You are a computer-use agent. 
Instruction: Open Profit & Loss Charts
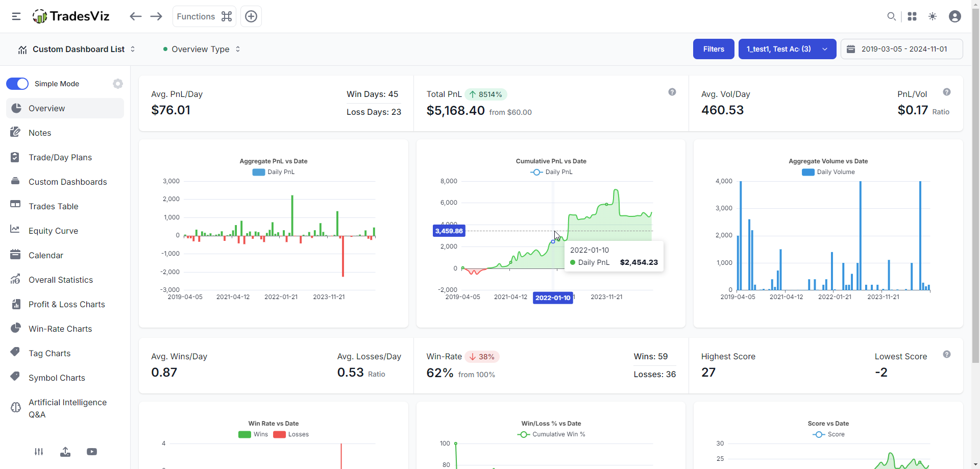click(x=65, y=304)
